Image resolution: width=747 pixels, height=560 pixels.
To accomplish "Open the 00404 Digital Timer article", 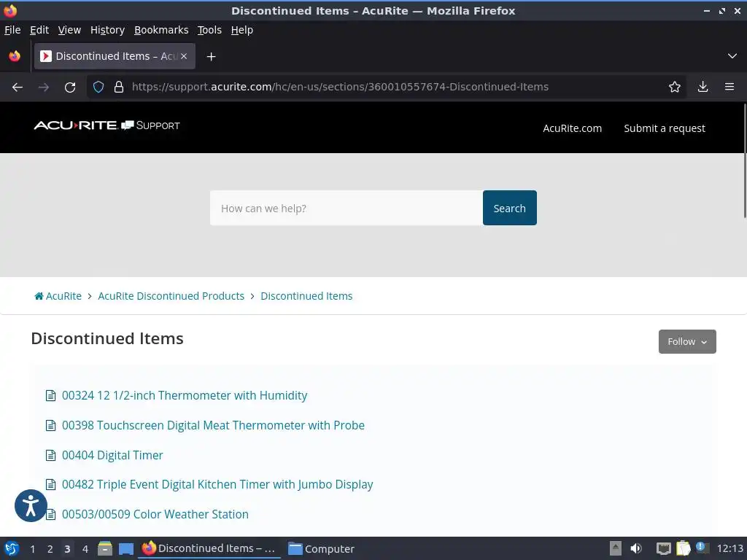I will [112, 455].
